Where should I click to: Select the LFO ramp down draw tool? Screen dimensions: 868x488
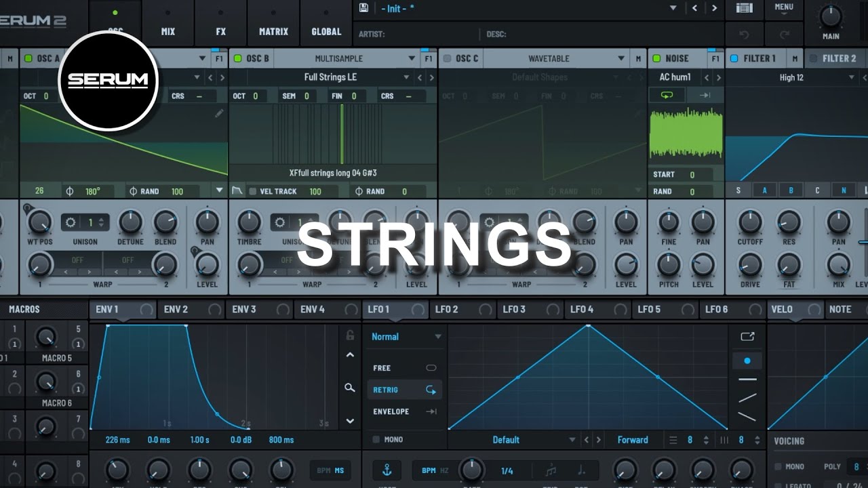747,417
